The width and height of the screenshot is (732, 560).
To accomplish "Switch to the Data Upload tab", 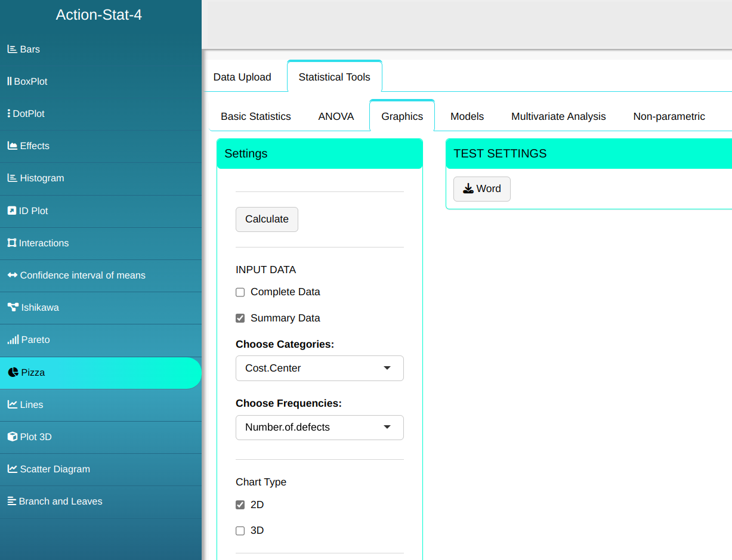I will (x=242, y=77).
